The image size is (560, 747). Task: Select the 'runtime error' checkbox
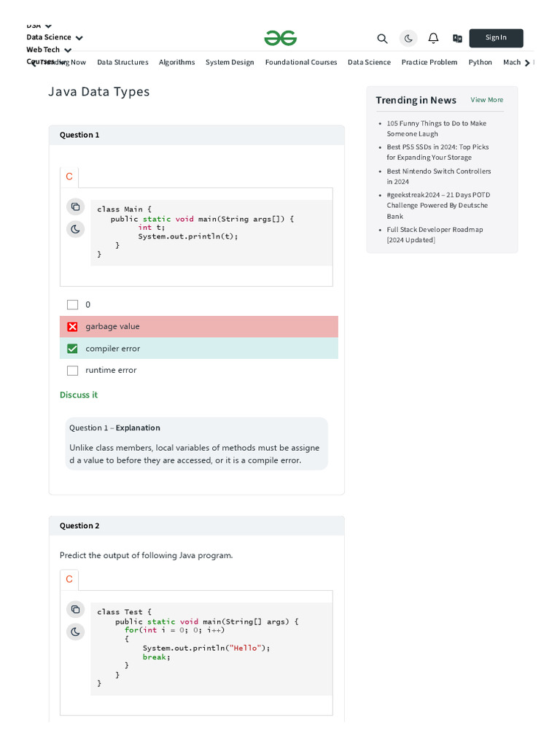72,371
